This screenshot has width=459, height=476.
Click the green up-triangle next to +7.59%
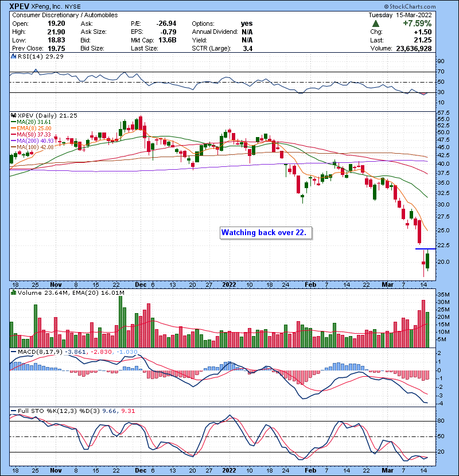pos(375,24)
